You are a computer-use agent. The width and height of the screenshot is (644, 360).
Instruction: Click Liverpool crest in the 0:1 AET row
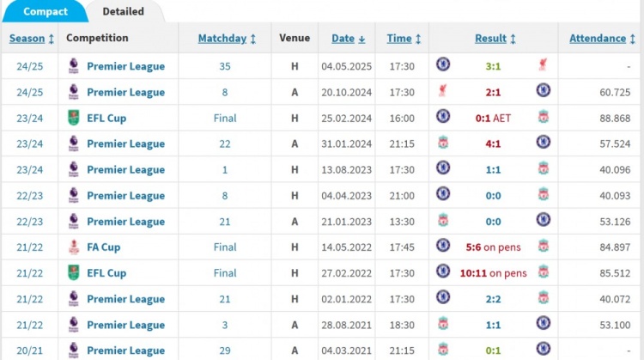[x=543, y=117]
